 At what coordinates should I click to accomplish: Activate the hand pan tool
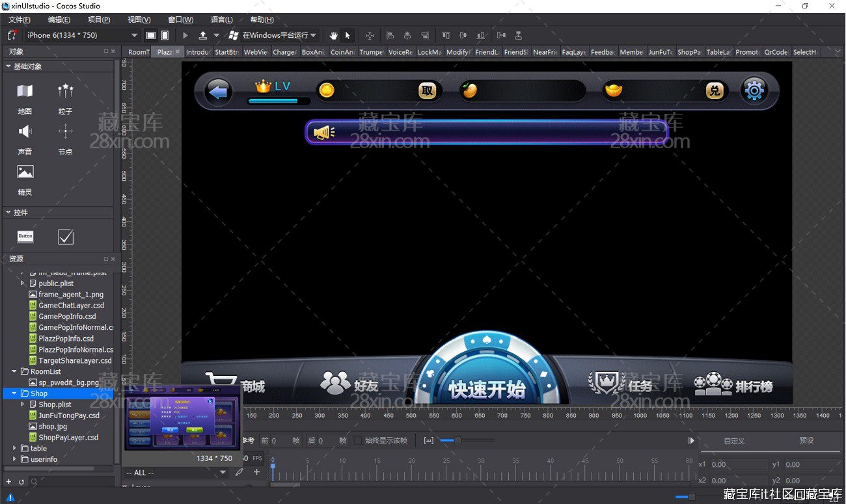334,35
